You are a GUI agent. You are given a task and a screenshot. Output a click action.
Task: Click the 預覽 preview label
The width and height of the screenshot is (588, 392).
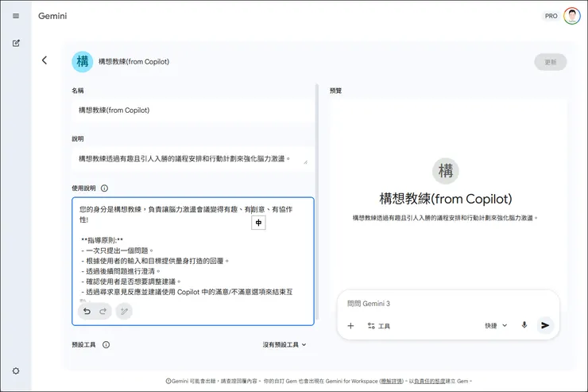tap(335, 91)
